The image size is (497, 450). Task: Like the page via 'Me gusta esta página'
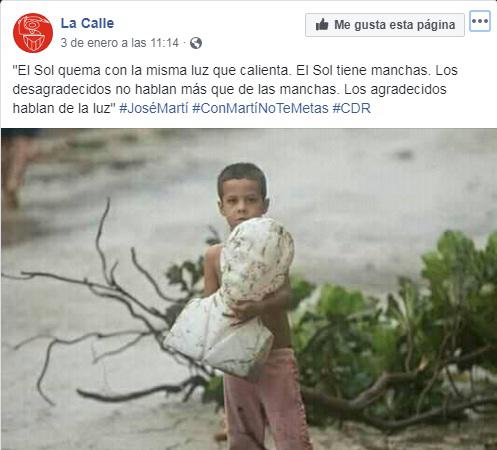tap(385, 25)
